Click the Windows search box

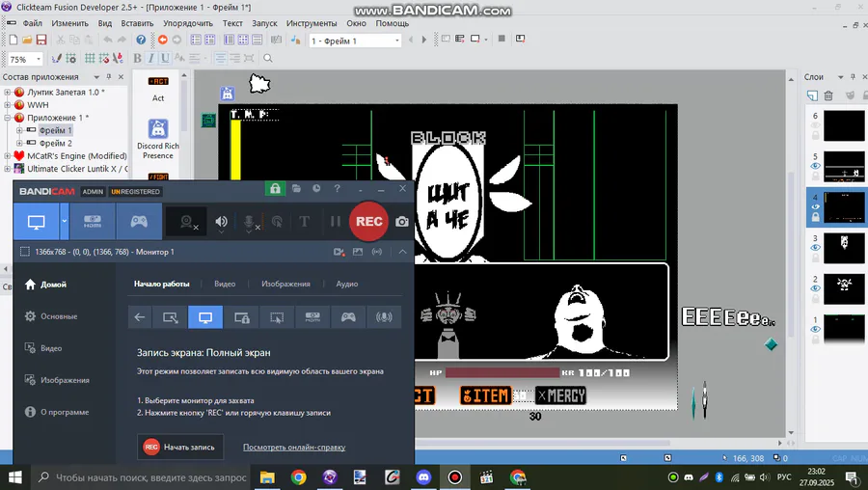click(139, 477)
